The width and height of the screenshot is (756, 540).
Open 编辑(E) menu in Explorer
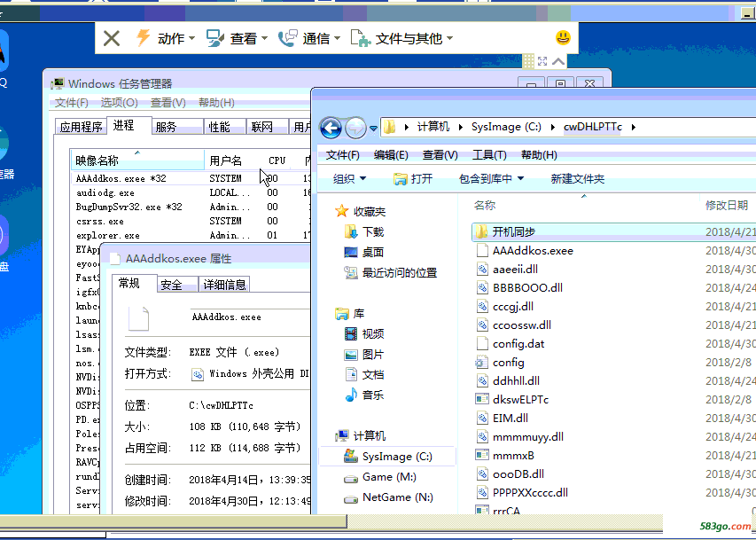point(391,155)
